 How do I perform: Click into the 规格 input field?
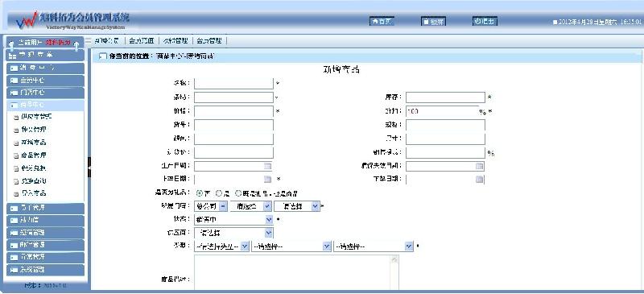pos(445,125)
